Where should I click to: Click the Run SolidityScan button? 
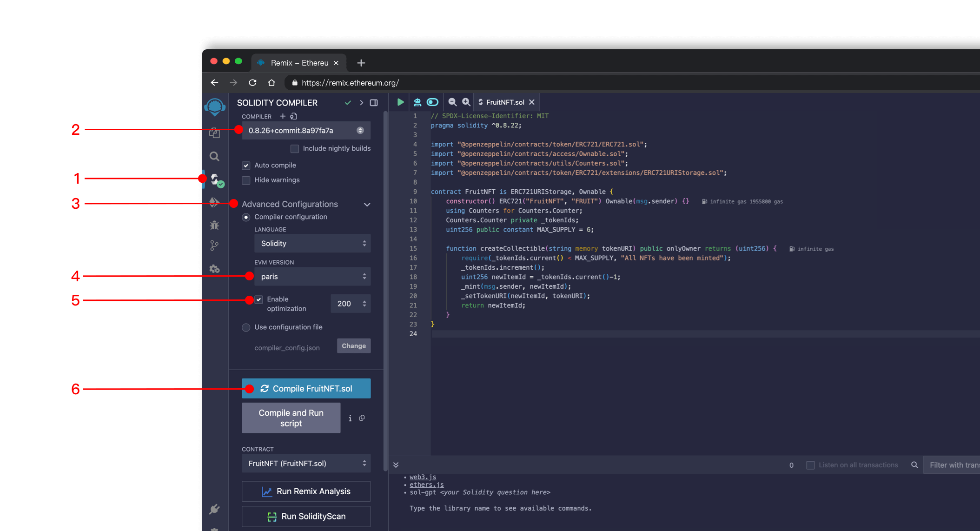[x=305, y=516]
